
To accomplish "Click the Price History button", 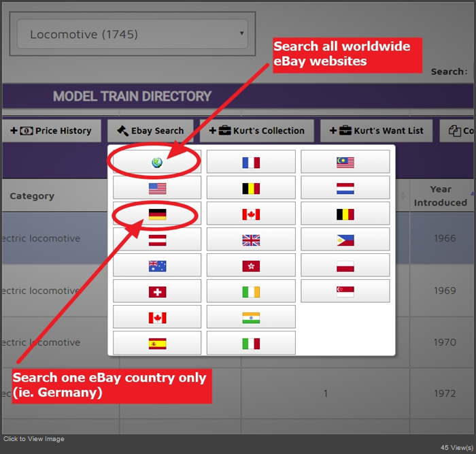I will click(x=51, y=131).
